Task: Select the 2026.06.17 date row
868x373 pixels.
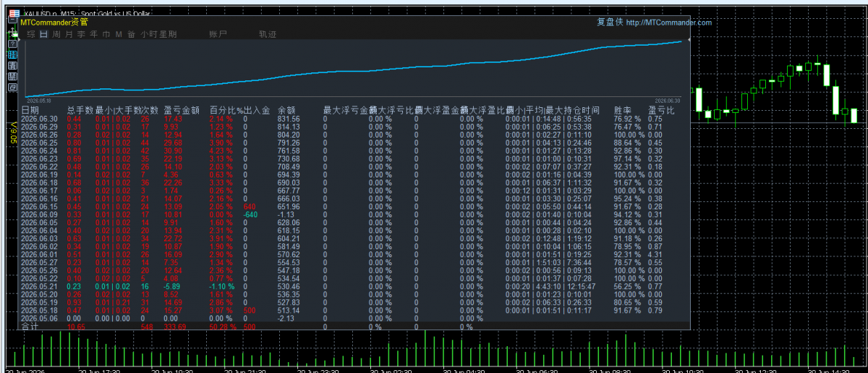Action: 39,190
